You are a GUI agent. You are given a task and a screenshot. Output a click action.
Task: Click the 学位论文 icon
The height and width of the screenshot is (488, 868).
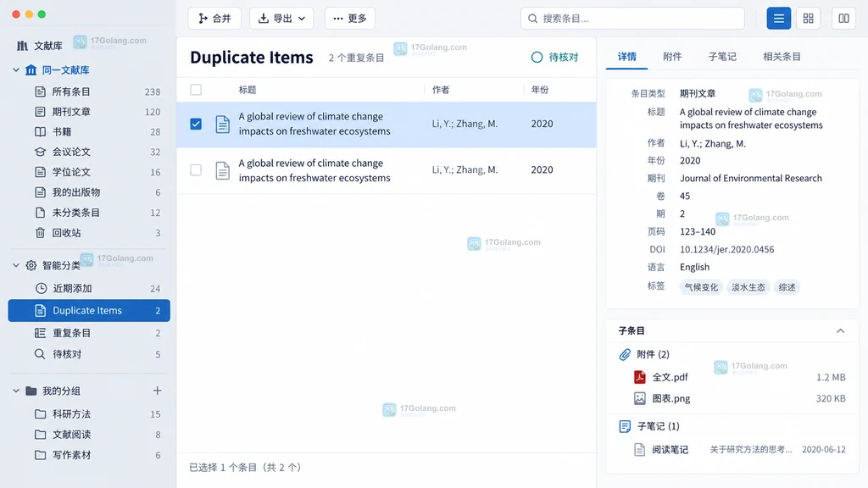(40, 172)
